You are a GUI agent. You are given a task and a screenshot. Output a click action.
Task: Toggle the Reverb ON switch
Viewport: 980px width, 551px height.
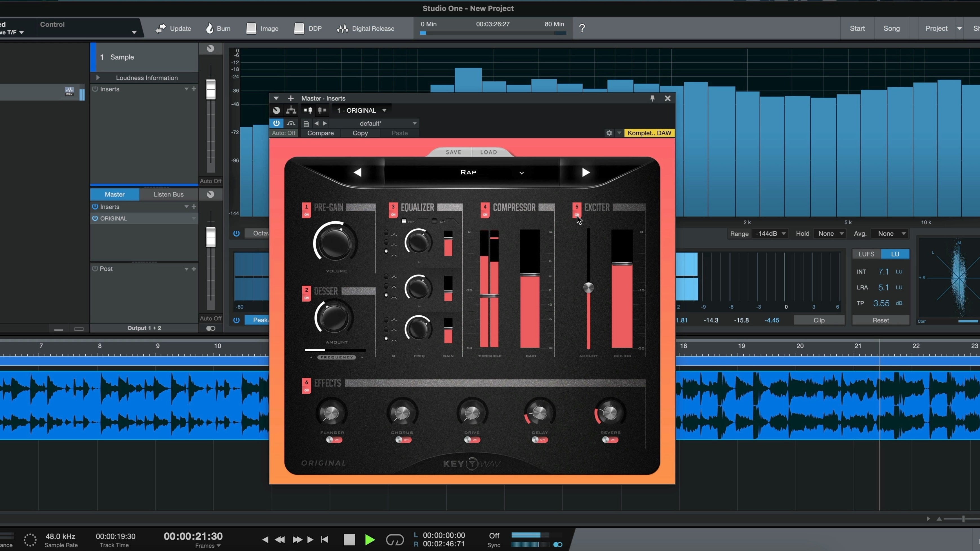coord(609,440)
